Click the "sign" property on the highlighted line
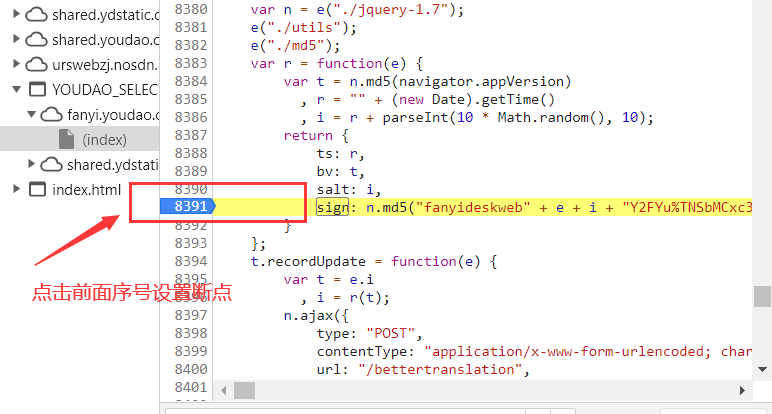 coord(332,207)
